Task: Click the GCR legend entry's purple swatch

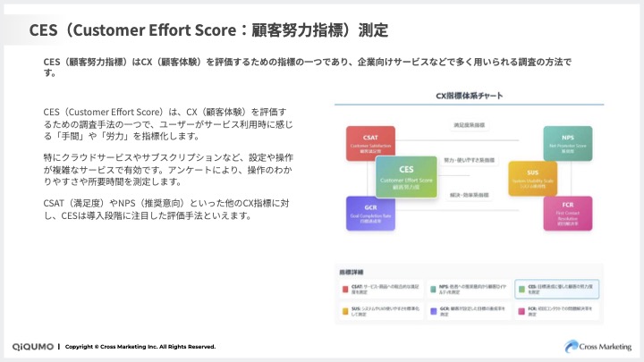Action: tap(433, 309)
